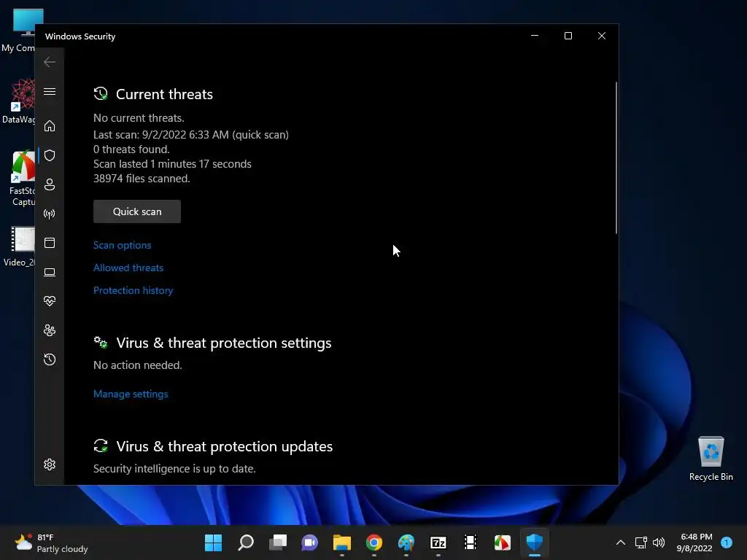The height and width of the screenshot is (560, 747).
Task: Show hidden system tray icons
Action: tap(621, 542)
